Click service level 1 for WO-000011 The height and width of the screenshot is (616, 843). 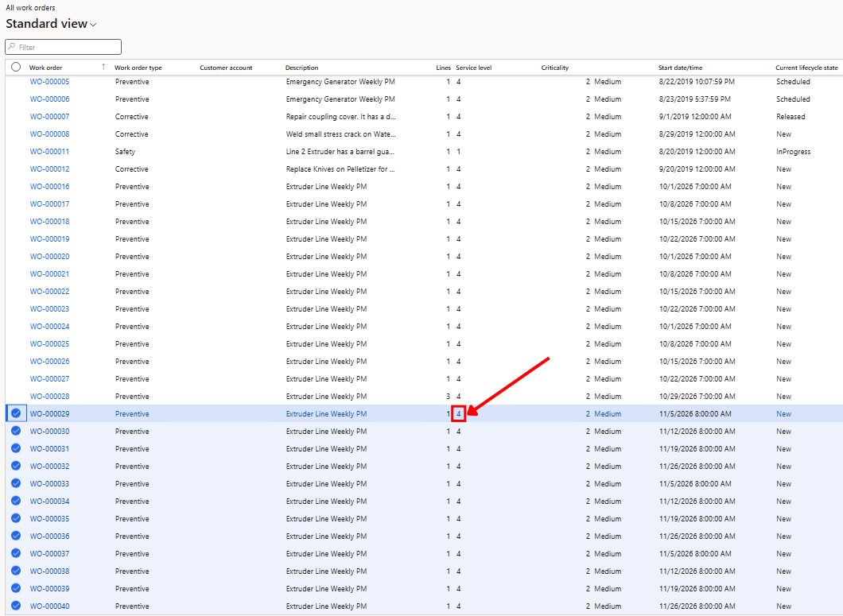click(x=459, y=152)
